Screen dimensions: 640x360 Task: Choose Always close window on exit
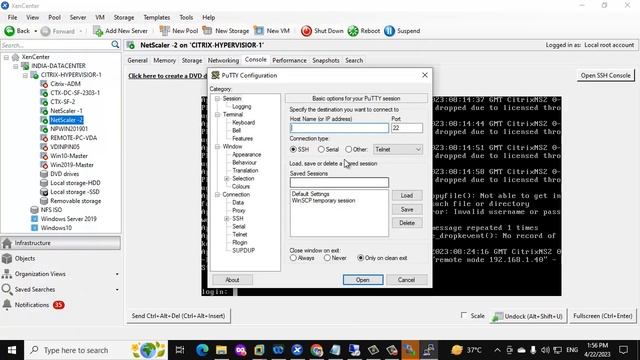pos(293,258)
